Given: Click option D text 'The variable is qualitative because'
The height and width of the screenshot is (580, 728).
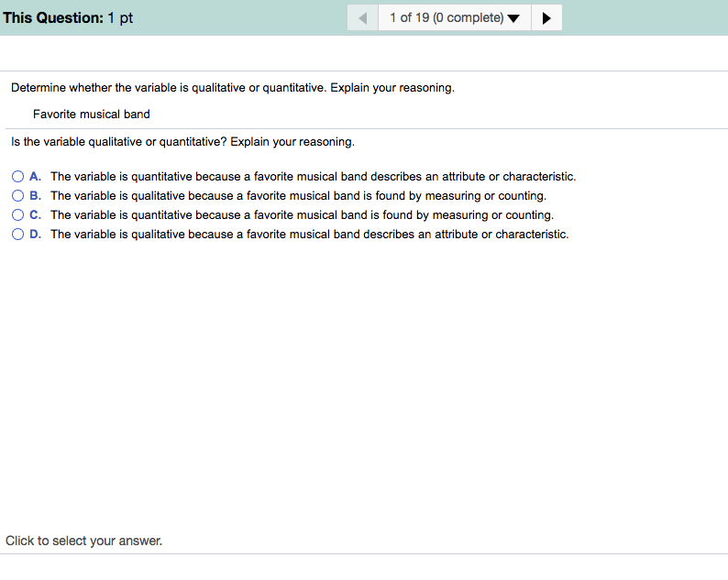Looking at the screenshot, I should point(142,235).
